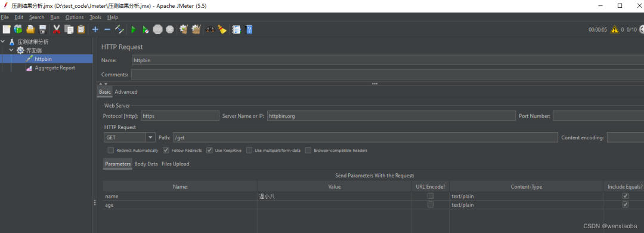Screen dimensions: 644x233
Task: Open the GET method dropdown
Action: tap(150, 137)
